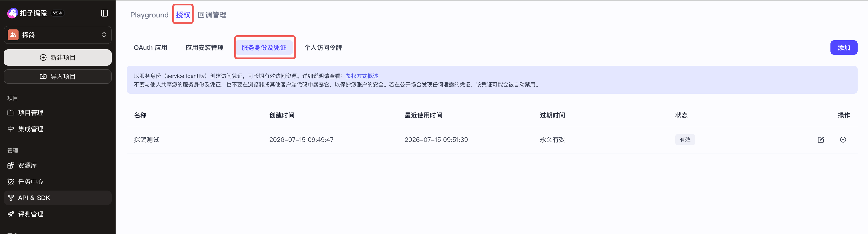Click the signpost icon beside 集成管理
The width and height of the screenshot is (868, 234).
click(11, 129)
